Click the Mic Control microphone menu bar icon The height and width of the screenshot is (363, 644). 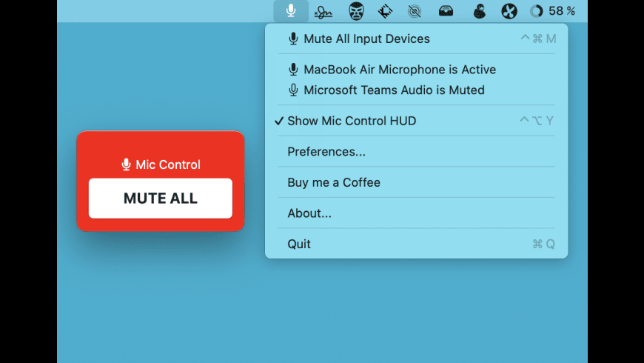(291, 10)
